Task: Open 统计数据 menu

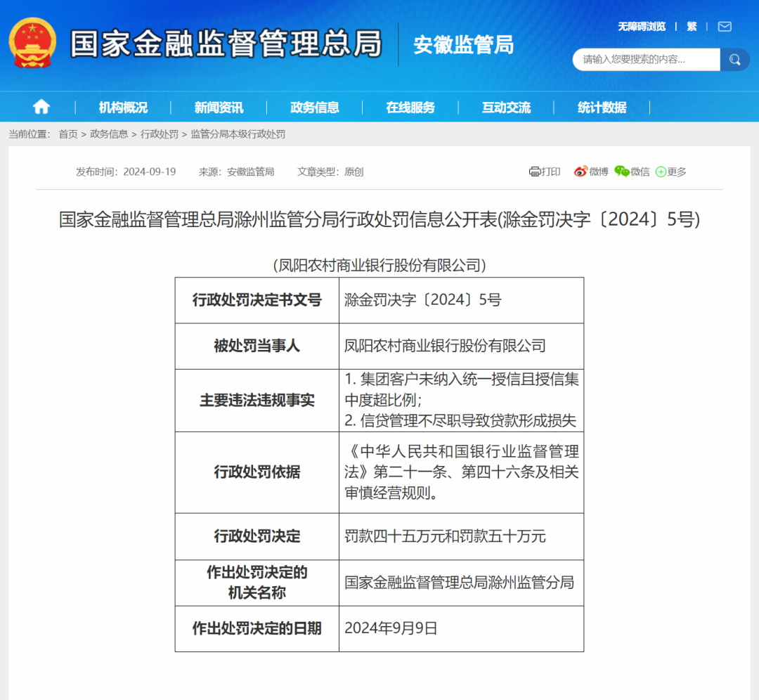Action: (x=602, y=107)
